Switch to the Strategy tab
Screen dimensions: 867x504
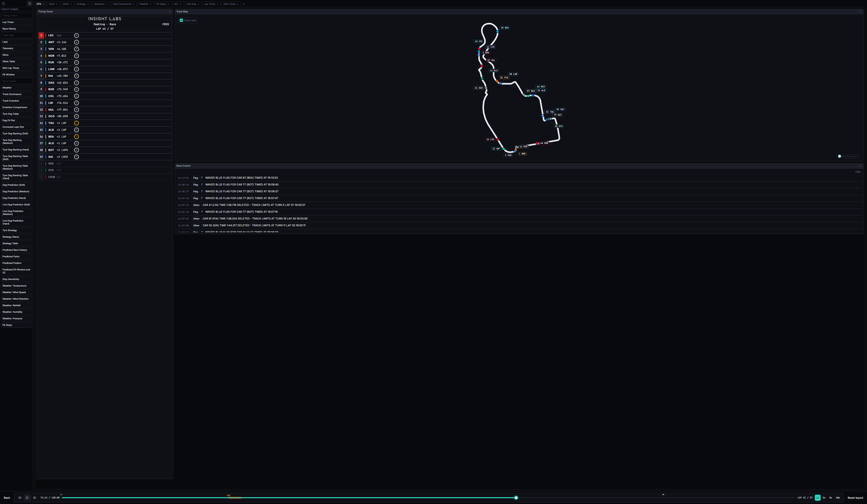point(81,4)
